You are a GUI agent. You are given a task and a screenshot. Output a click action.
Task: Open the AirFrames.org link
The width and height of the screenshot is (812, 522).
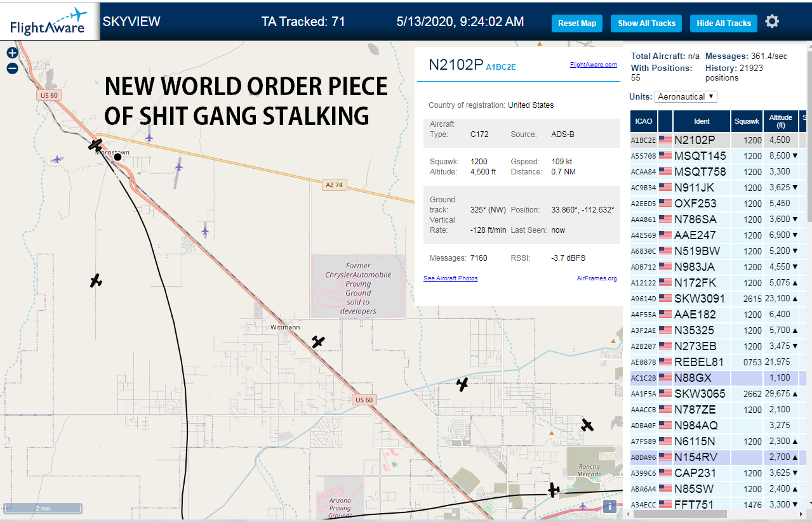click(597, 278)
